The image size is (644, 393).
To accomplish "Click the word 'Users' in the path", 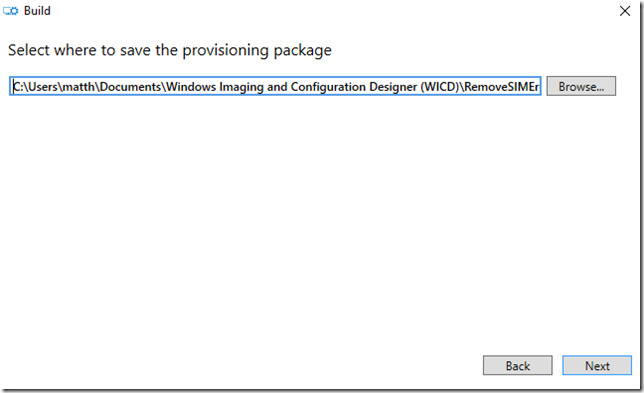I will [42, 87].
